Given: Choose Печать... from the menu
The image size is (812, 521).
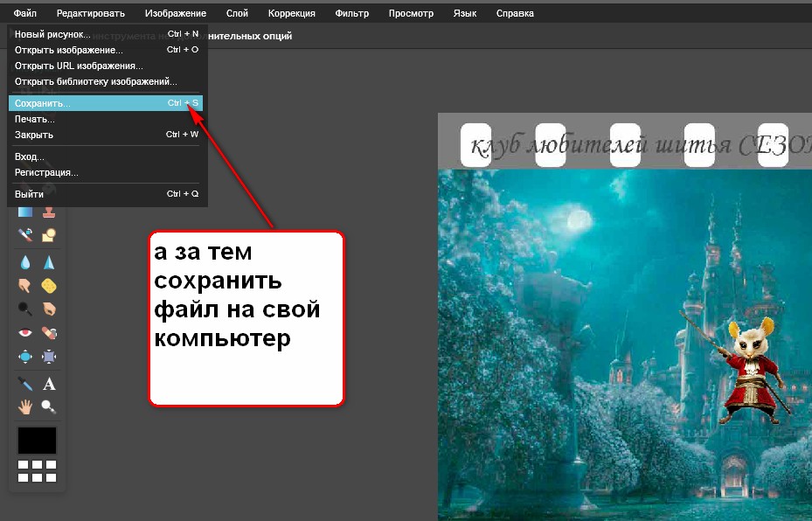Looking at the screenshot, I should (x=35, y=119).
